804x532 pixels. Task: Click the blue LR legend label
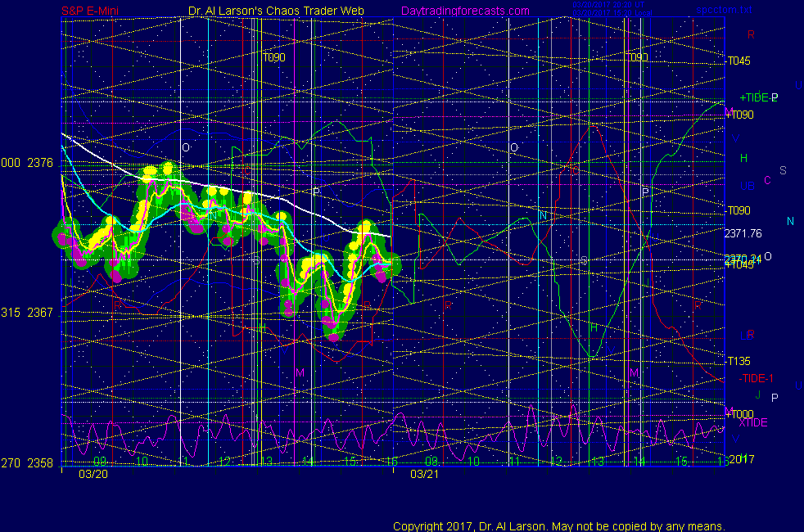(x=747, y=336)
